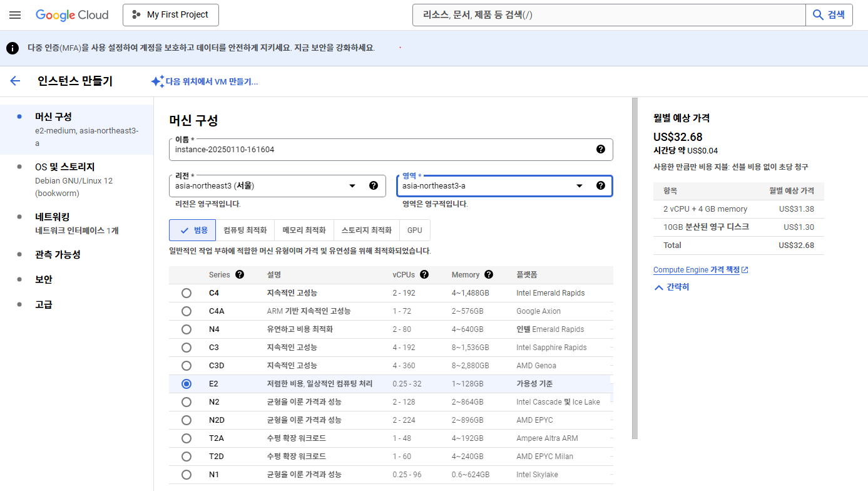Click the MFA banner info icon
Viewport: 868px width, 491px height.
tap(13, 48)
